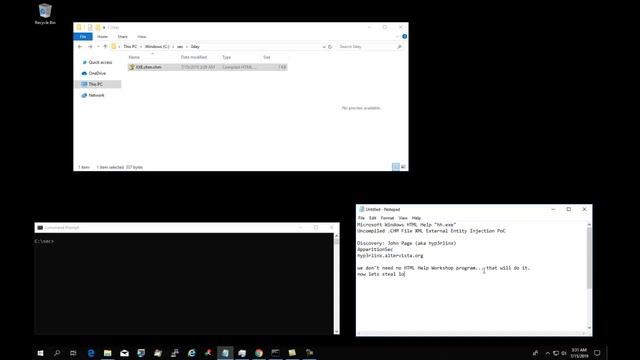Go forward using Explorer forward arrow
The image size is (640, 360).
90,47
